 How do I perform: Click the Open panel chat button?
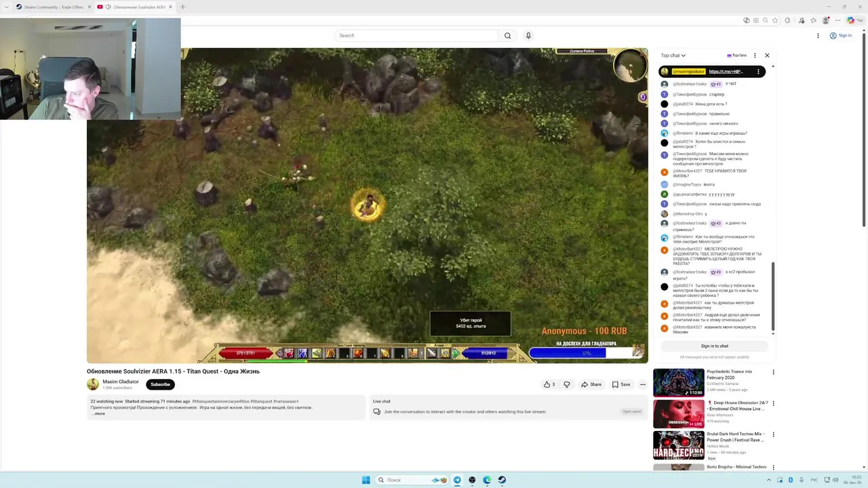[632, 411]
